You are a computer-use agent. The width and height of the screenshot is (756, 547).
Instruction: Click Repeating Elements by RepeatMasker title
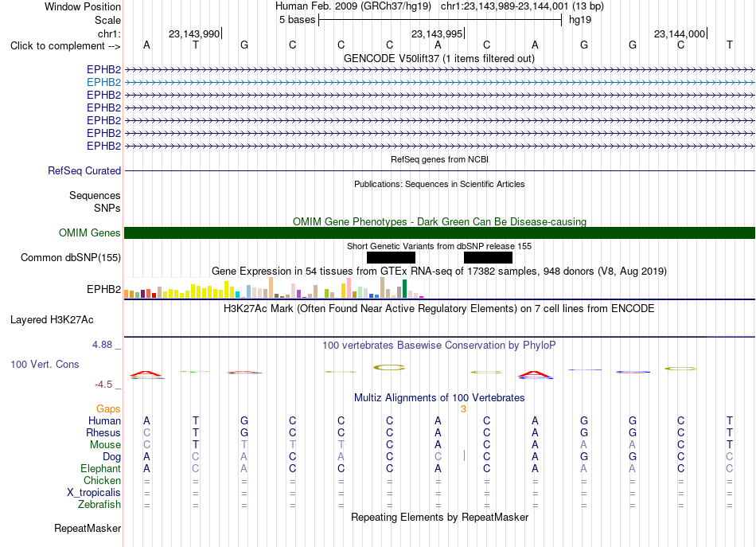[x=440, y=517]
